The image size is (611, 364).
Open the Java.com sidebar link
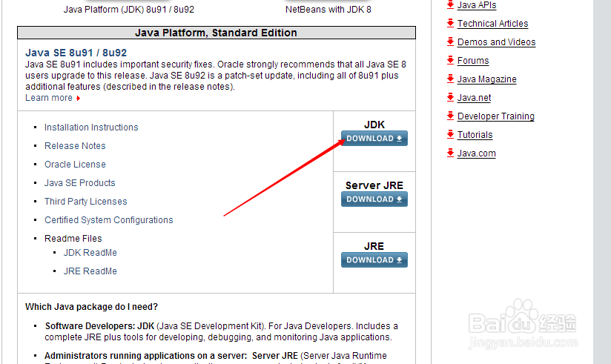pos(477,153)
